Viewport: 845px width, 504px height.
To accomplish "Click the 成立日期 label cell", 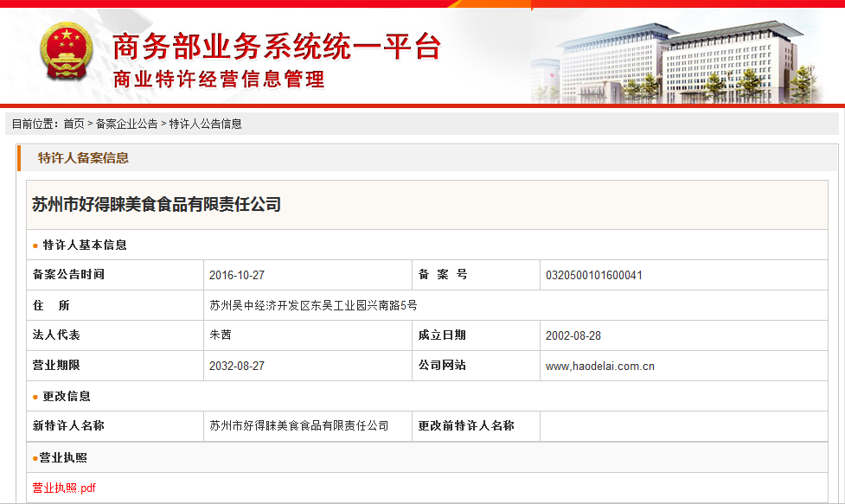I will pos(476,335).
